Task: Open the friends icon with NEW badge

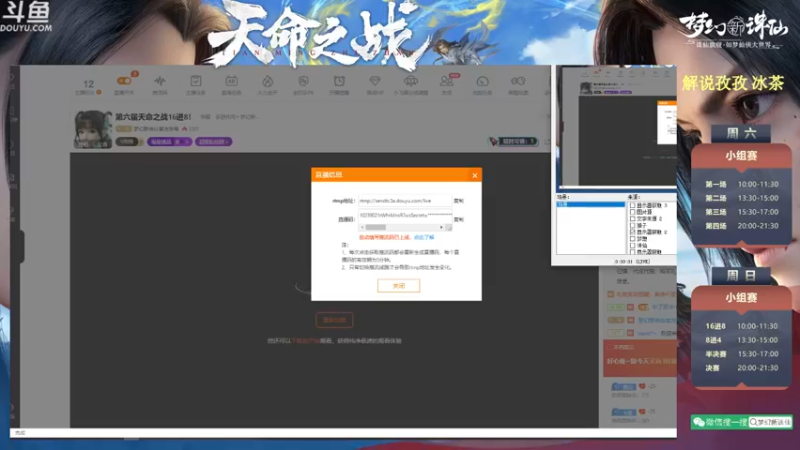Action: [446, 81]
